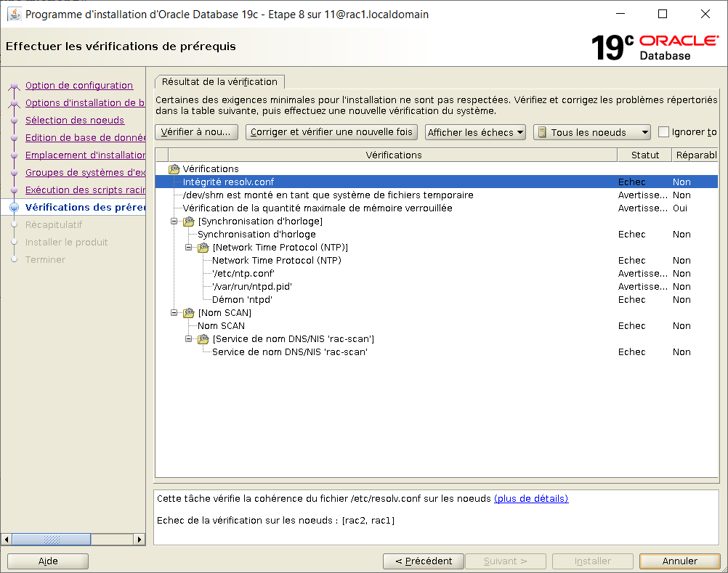Click the Réparable column header
The height and width of the screenshot is (573, 728).
tap(695, 155)
